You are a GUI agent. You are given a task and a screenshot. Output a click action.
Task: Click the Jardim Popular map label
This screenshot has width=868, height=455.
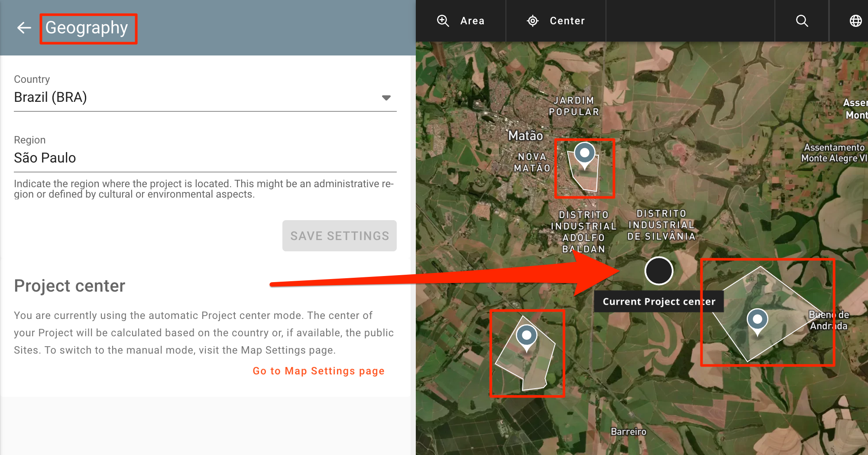point(574,106)
